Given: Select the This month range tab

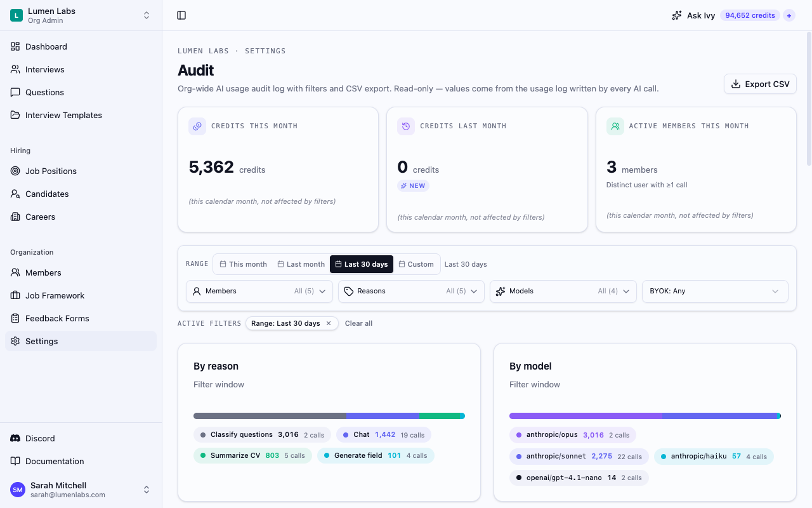Looking at the screenshot, I should (243, 264).
